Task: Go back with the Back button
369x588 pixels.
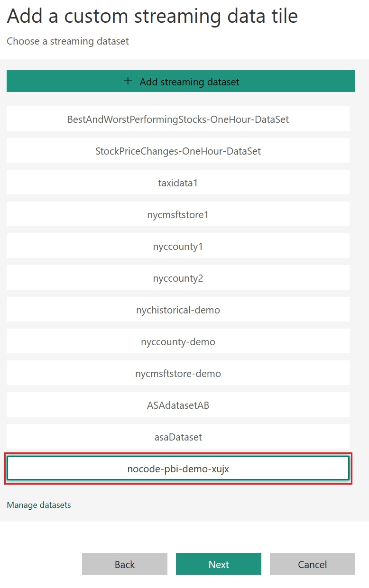Action: click(125, 564)
